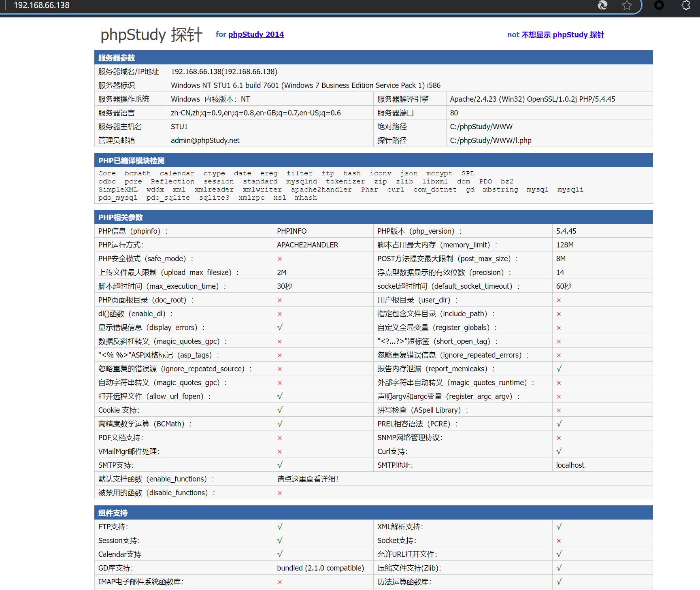This screenshot has width=700, height=590.
Task: Click the GD library value bundled (2.1.0 compatible)
Action: 320,568
